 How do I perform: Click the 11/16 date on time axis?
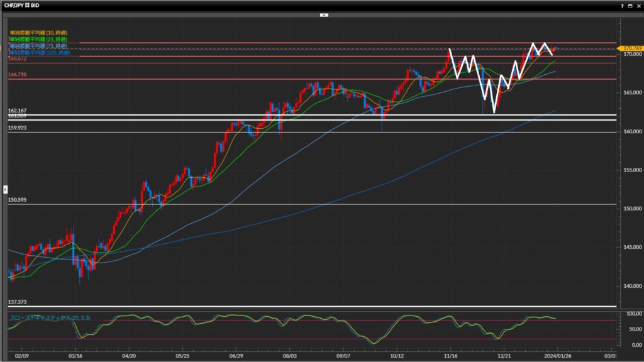(x=450, y=355)
